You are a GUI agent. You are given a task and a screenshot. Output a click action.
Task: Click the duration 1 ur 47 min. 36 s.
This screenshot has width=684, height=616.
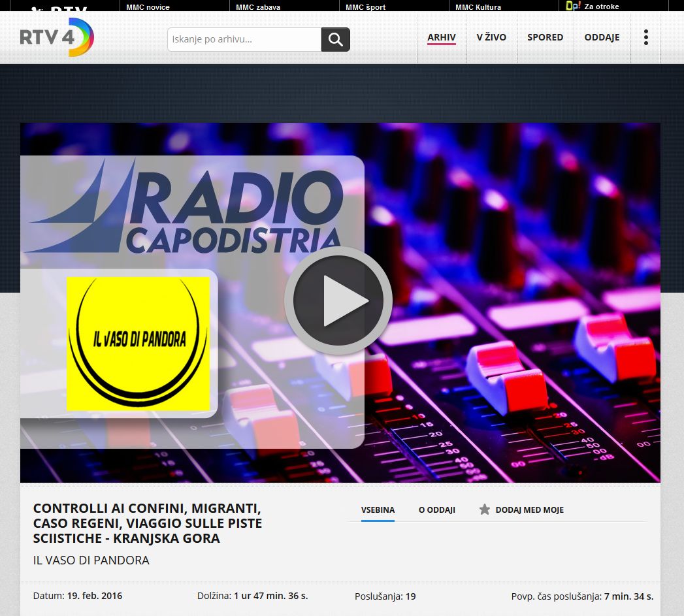(x=271, y=596)
